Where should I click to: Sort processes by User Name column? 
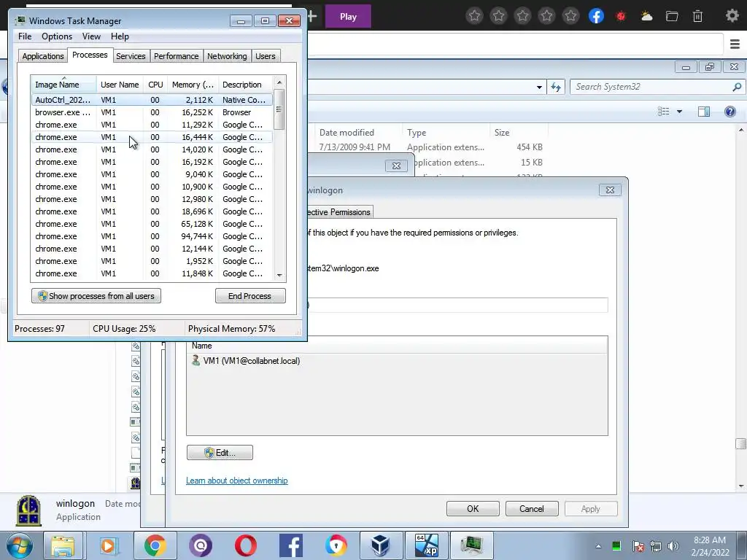point(120,85)
